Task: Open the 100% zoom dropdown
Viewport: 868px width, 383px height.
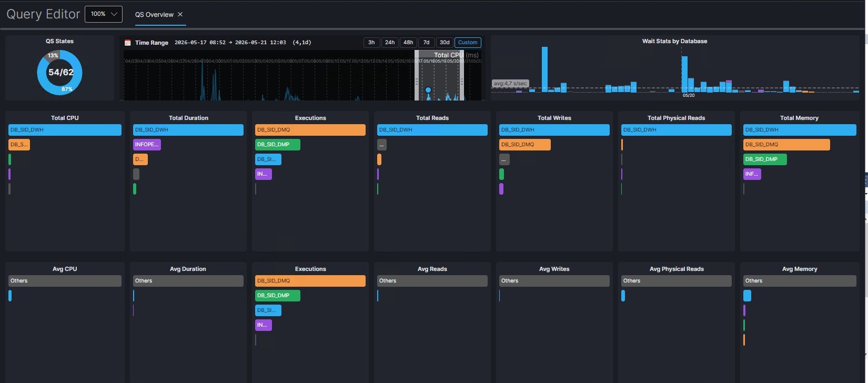Action: [x=104, y=14]
